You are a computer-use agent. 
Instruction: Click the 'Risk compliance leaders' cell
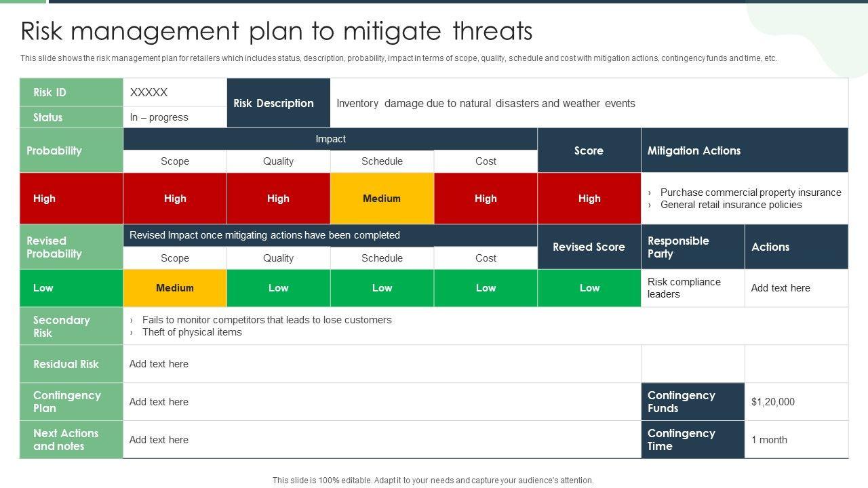click(693, 288)
